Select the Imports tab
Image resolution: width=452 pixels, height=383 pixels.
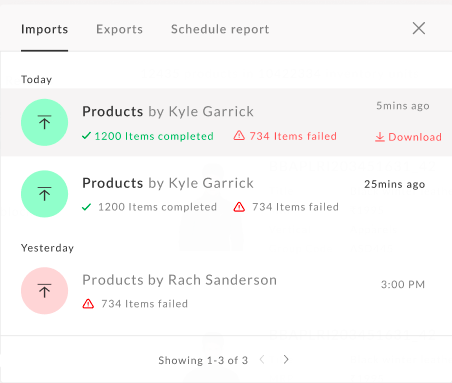(44, 29)
